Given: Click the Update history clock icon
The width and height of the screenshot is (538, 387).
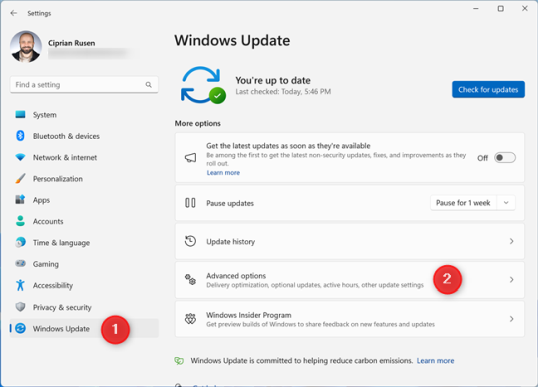Looking at the screenshot, I should 190,241.
